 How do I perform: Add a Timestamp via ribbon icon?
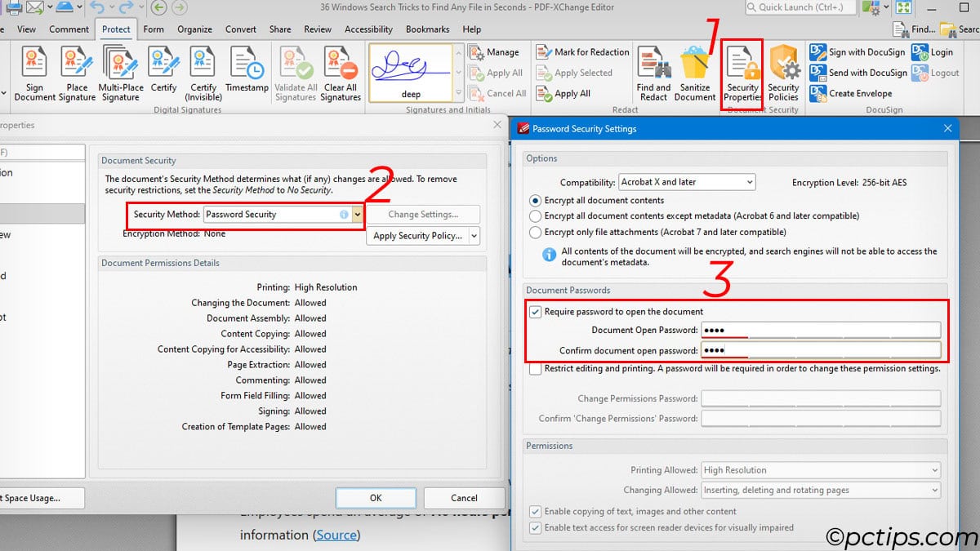pyautogui.click(x=247, y=69)
